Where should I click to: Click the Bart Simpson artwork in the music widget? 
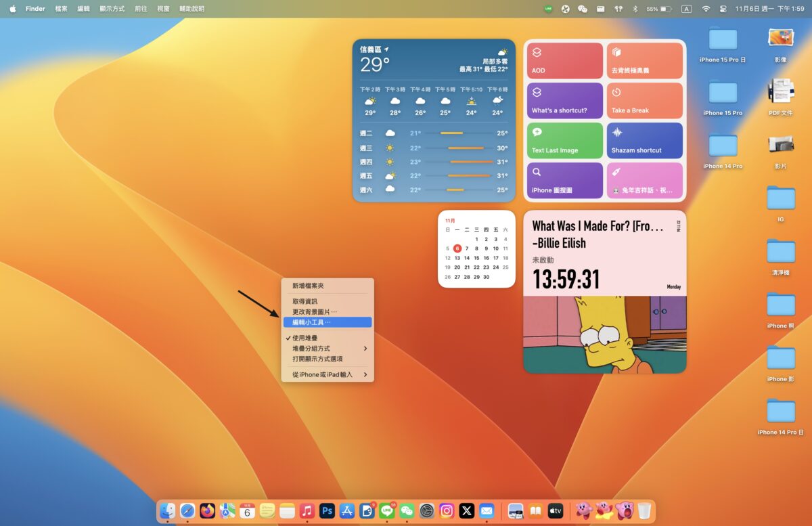605,334
